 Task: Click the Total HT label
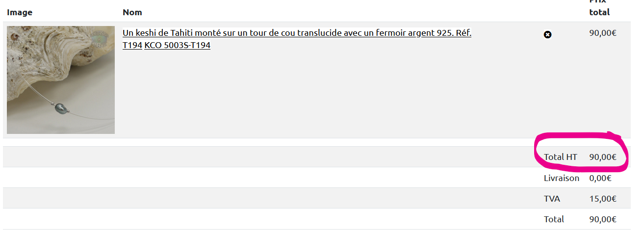(560, 157)
